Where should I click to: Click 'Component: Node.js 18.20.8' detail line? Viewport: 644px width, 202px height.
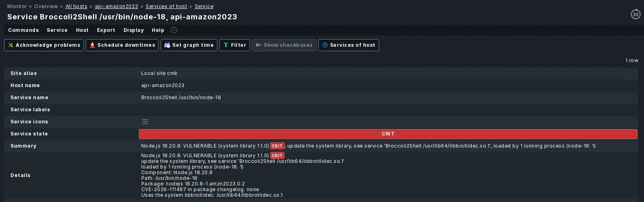click(x=177, y=173)
